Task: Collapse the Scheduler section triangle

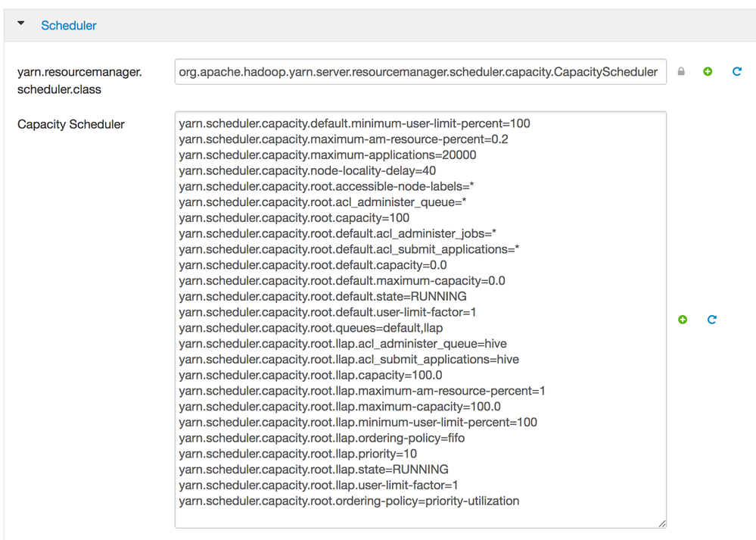Action: pos(20,23)
